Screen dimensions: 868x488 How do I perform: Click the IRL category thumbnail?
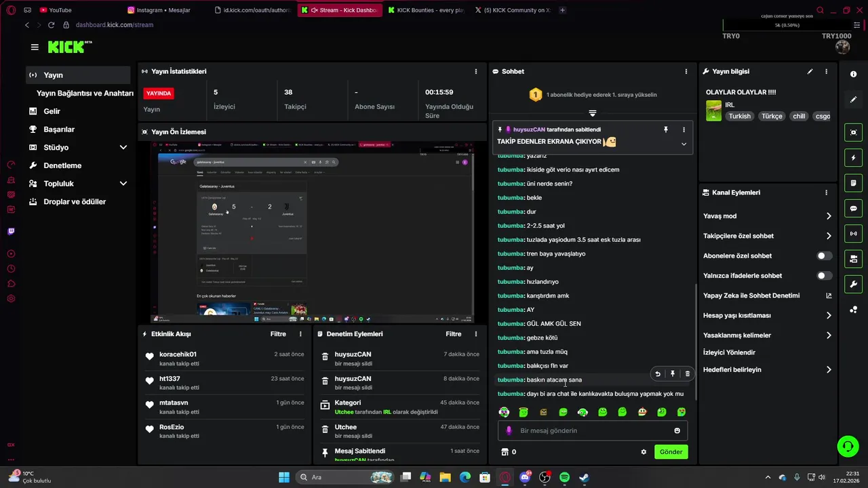tap(713, 110)
